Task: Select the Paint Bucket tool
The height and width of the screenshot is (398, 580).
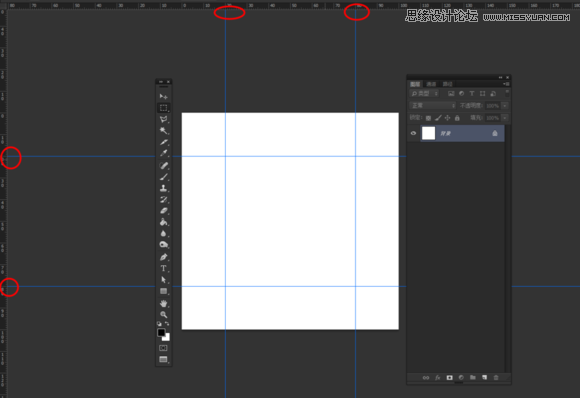Action: point(163,222)
